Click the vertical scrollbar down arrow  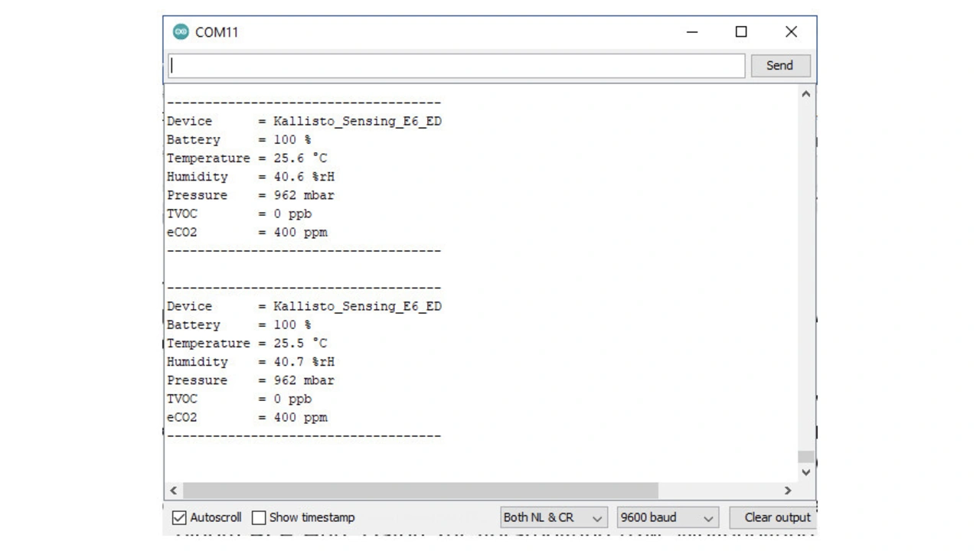pyautogui.click(x=805, y=472)
